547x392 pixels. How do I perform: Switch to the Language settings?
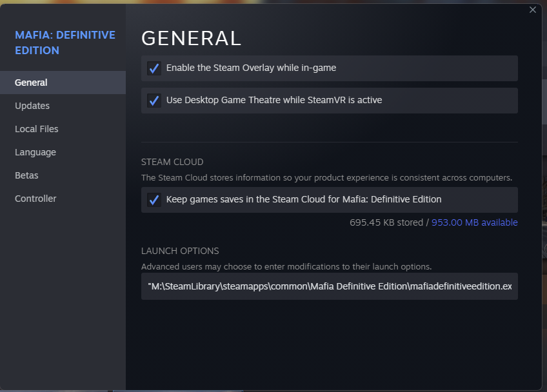tap(63, 152)
